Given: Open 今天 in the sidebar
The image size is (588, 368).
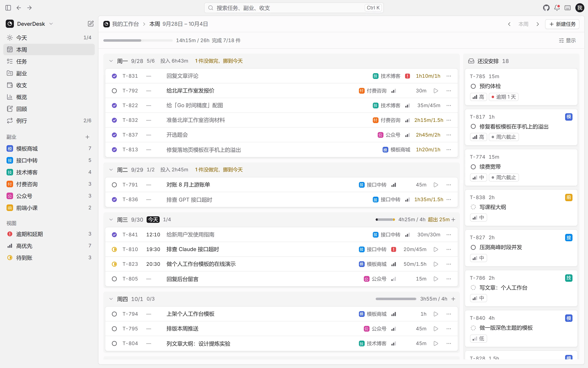Looking at the screenshot, I should (x=49, y=38).
